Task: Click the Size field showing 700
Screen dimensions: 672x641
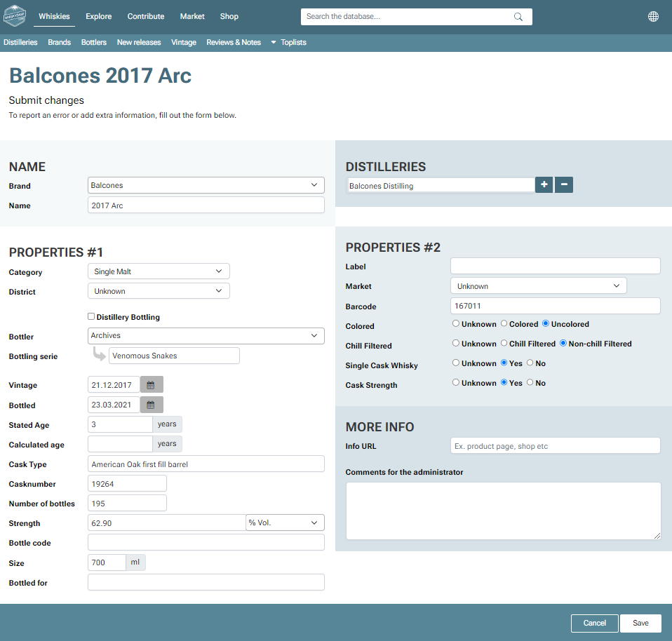Action: [x=107, y=562]
